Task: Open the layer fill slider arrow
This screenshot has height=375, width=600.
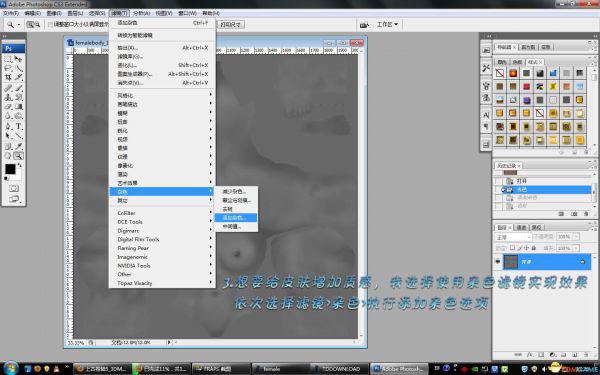Action: [x=576, y=248]
